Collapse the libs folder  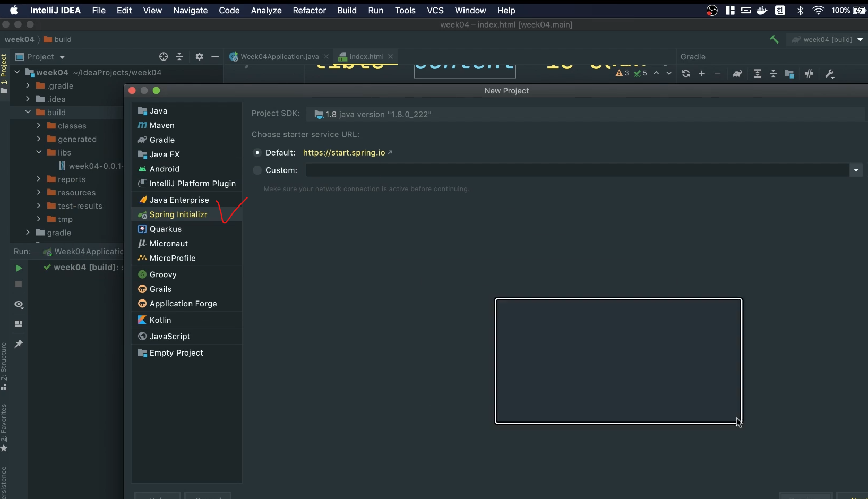tap(39, 152)
